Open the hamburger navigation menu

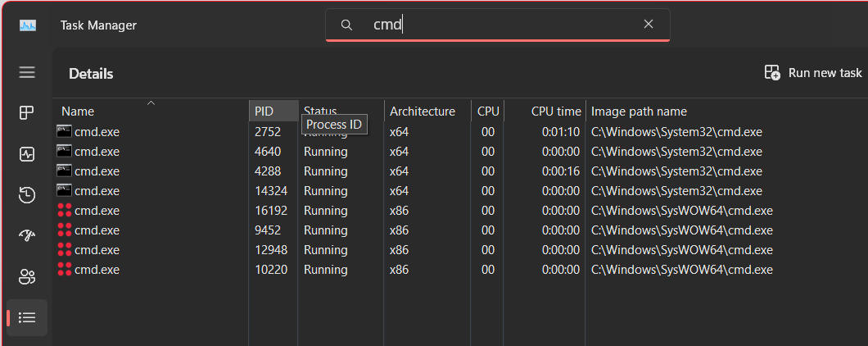click(27, 73)
